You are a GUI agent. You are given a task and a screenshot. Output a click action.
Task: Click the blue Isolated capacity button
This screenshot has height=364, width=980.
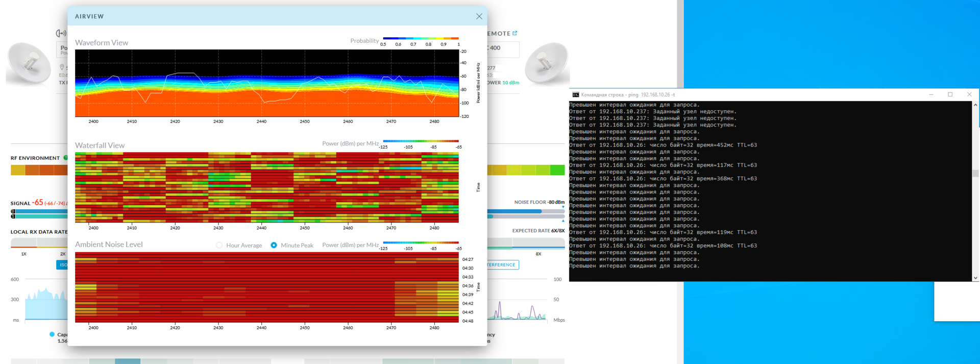click(62, 265)
